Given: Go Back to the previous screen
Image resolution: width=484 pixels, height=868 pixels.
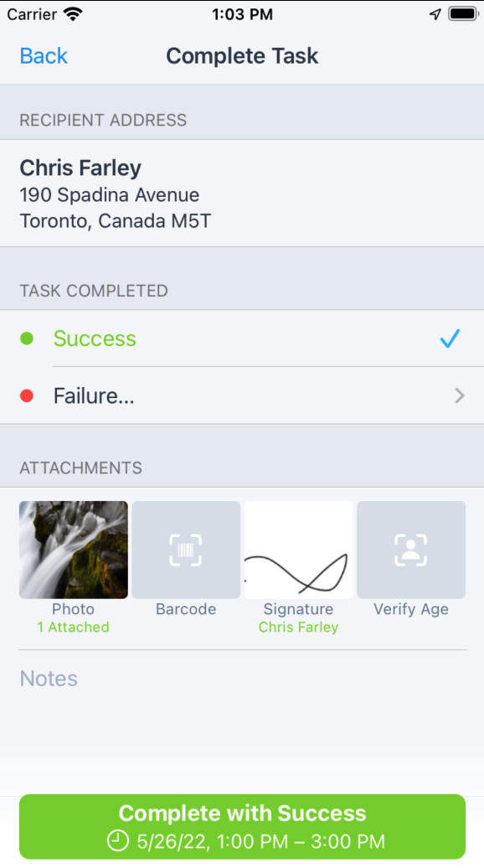Looking at the screenshot, I should 44,56.
